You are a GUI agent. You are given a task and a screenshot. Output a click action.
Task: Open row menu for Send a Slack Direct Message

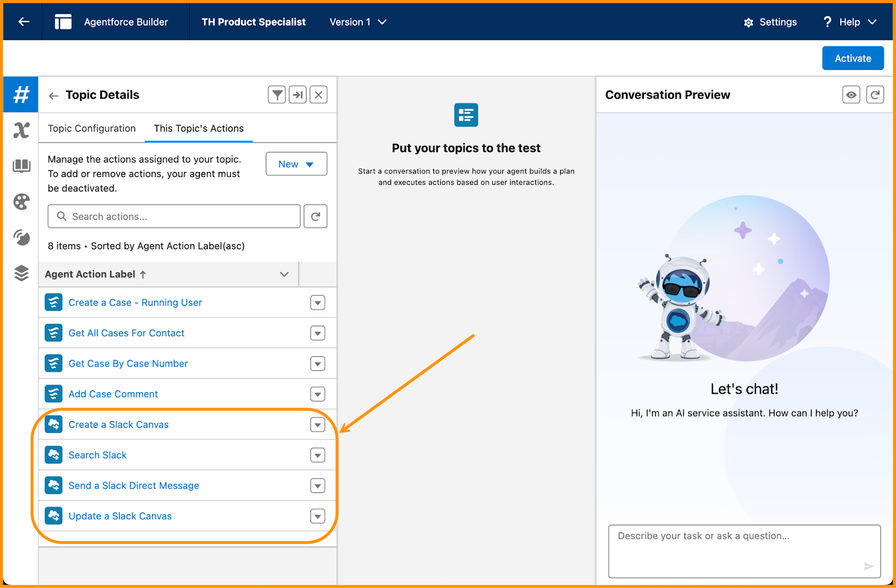point(318,486)
